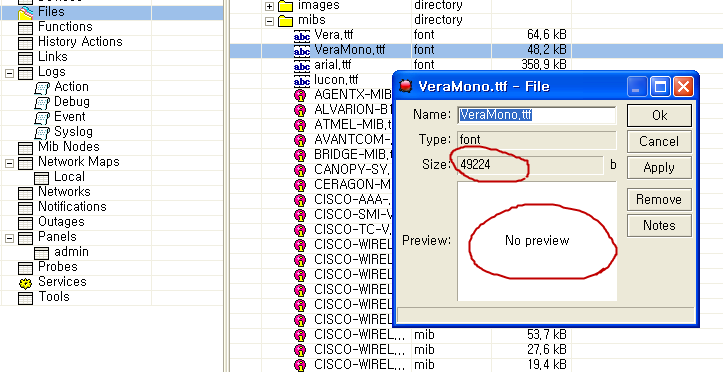
Task: Open Debug under Logs
Action: pos(72,102)
